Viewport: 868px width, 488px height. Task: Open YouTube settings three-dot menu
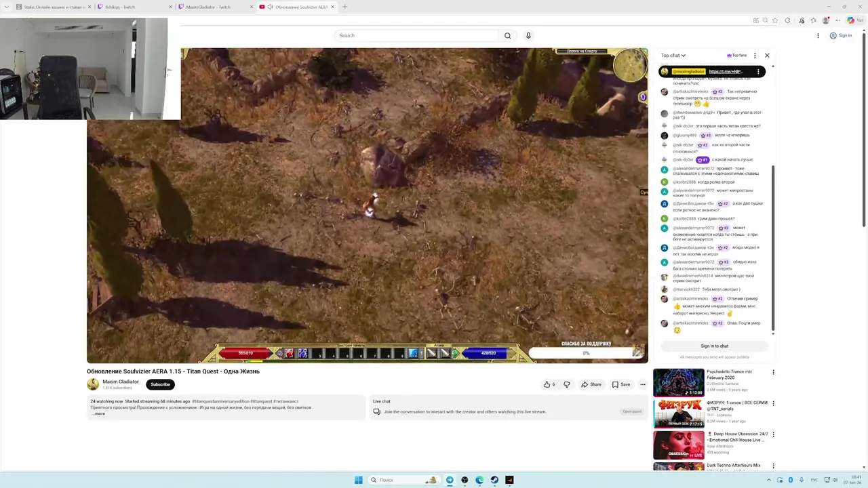pyautogui.click(x=818, y=35)
